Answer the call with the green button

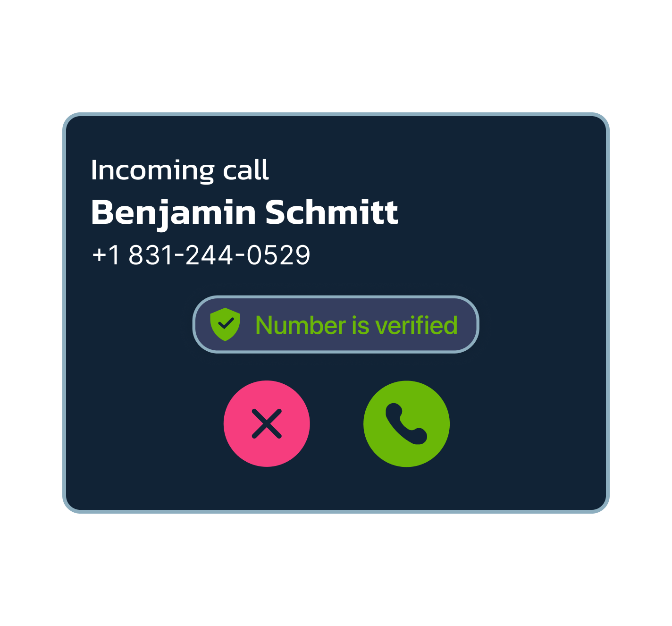coord(406,423)
